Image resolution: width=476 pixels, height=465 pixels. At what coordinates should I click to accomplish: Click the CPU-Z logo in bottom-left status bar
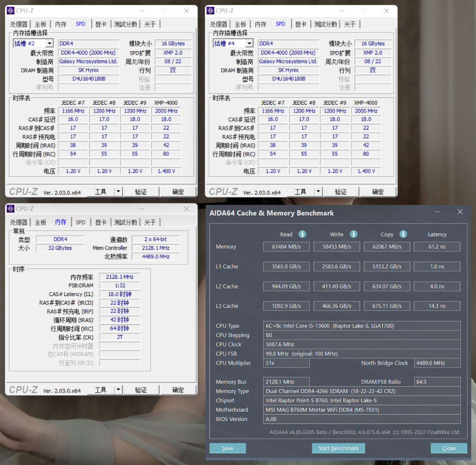click(x=23, y=390)
